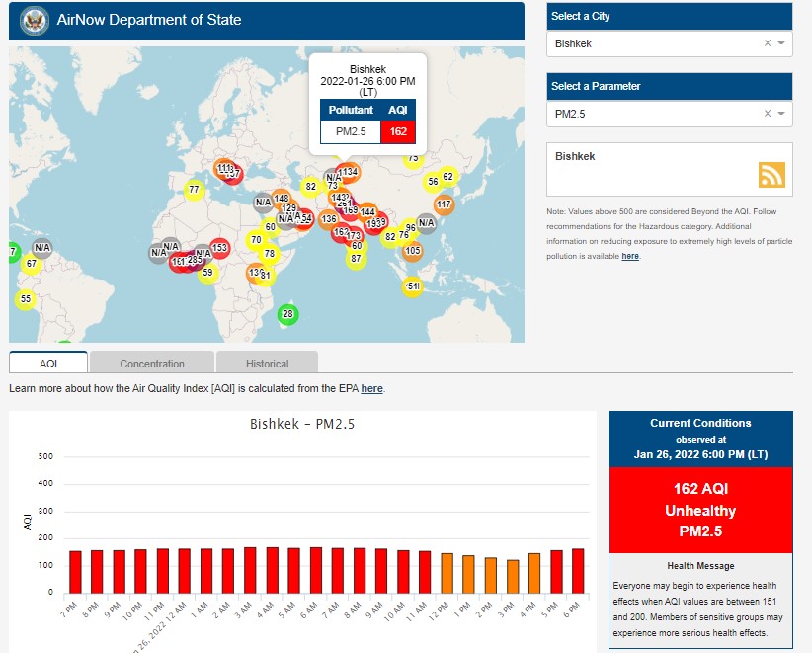Select the orange 105 map marker
812x653 pixels.
[413, 251]
